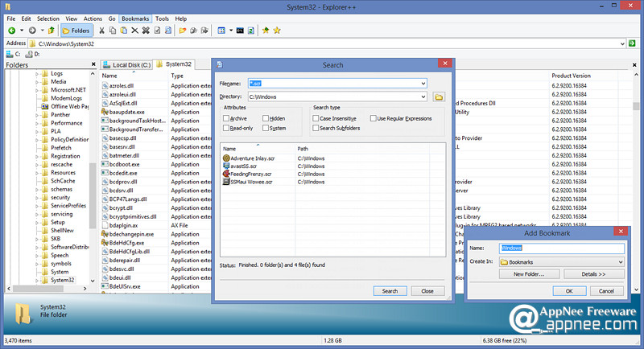Click Cancel in Add Bookmark dialog
The width and height of the screenshot is (644, 349).
(606, 291)
